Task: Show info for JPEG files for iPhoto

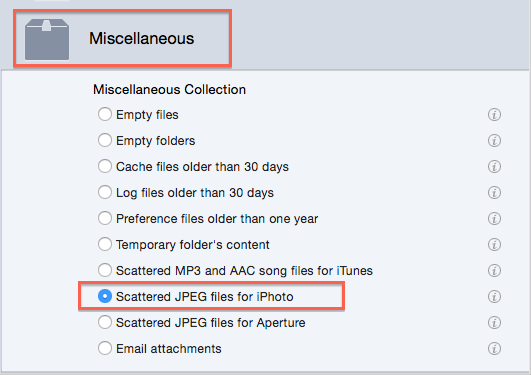Action: click(x=494, y=296)
